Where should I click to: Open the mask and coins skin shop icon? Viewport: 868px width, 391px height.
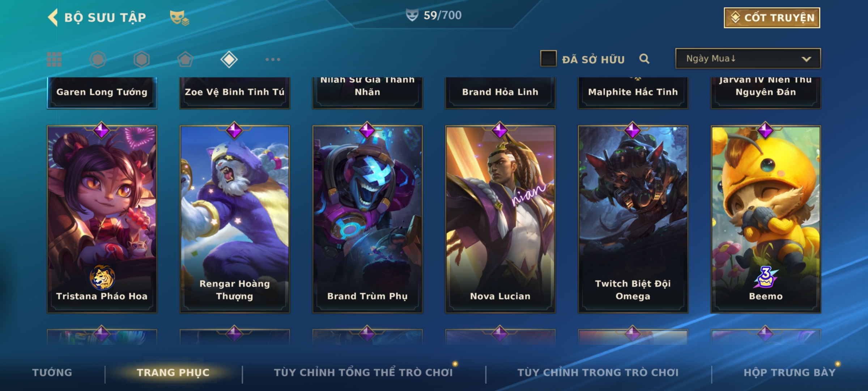point(179,18)
